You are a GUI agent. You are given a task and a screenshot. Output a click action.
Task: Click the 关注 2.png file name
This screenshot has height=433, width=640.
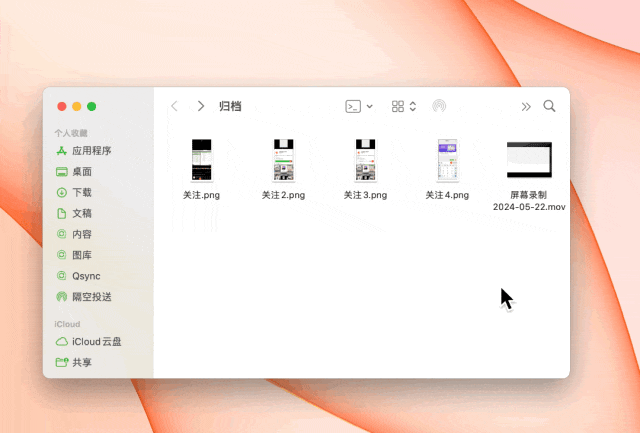click(x=283, y=195)
